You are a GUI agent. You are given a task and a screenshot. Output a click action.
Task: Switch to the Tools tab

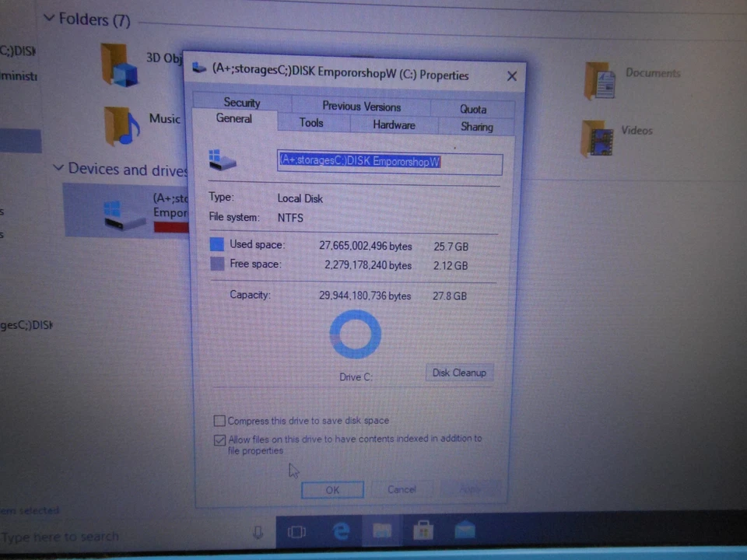(310, 123)
